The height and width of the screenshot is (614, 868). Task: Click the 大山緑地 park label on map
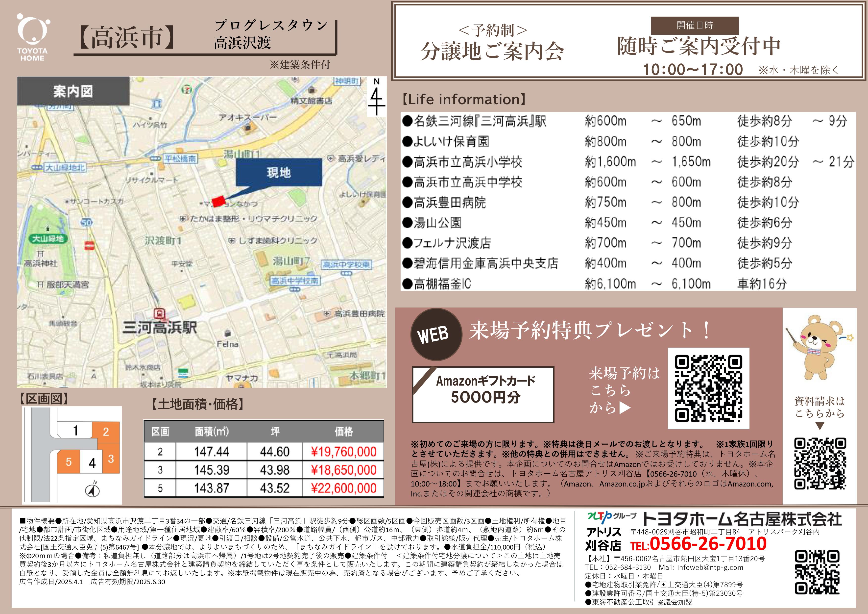(48, 239)
